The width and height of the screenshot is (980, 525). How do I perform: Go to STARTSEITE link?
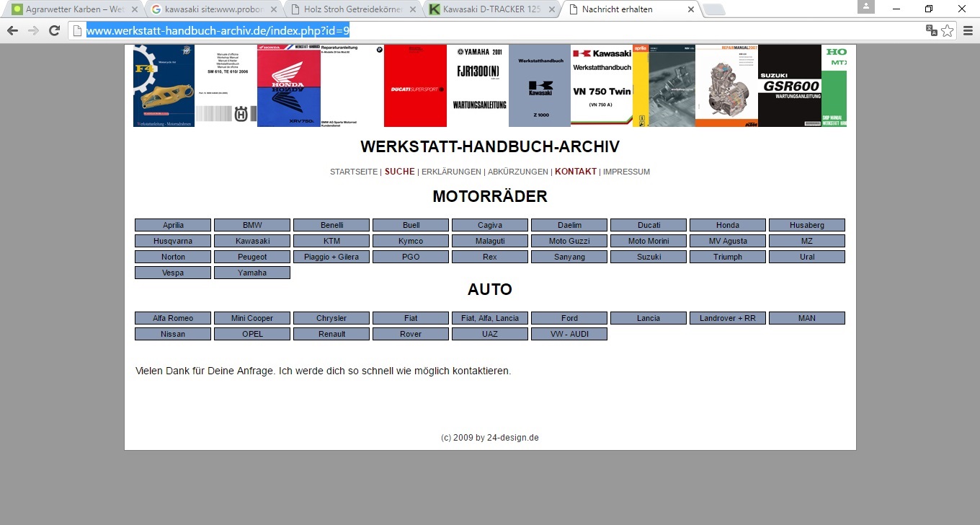coord(354,172)
